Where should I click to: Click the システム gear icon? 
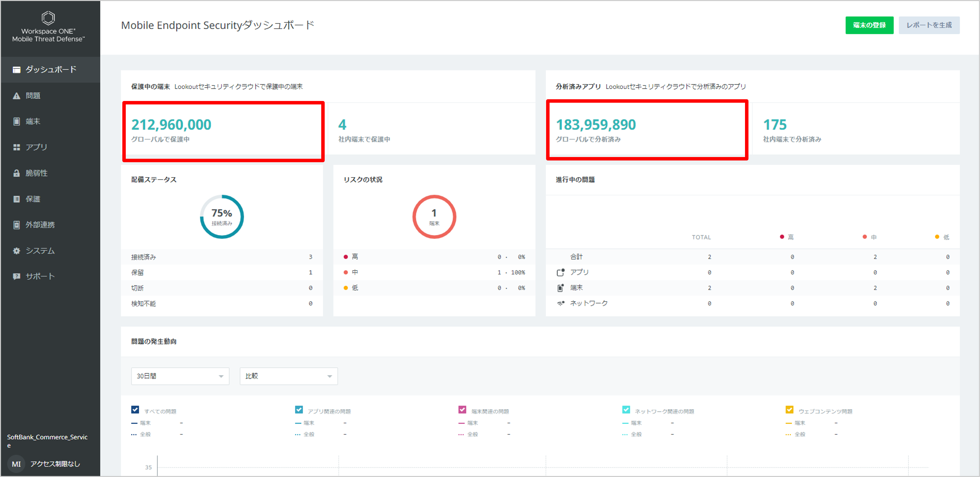click(16, 251)
